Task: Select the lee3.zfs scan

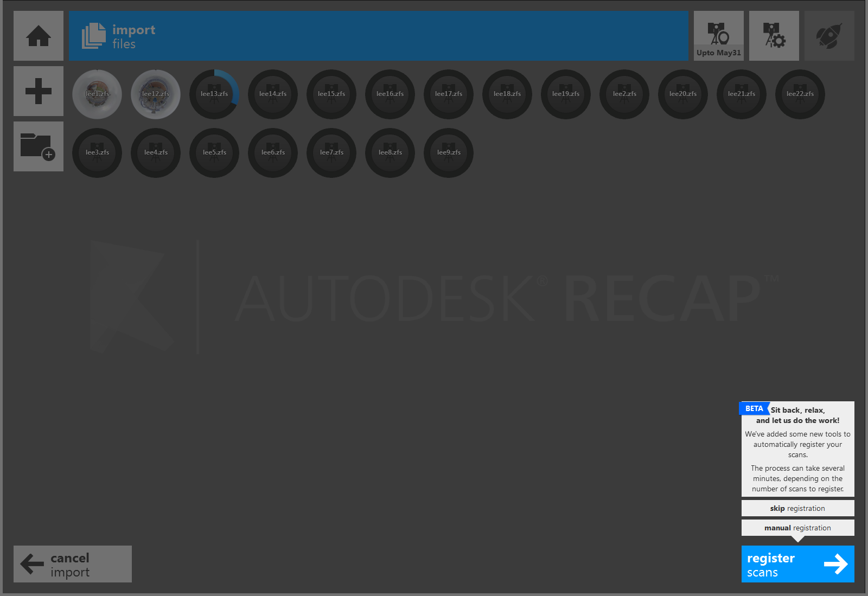Action: pos(97,153)
